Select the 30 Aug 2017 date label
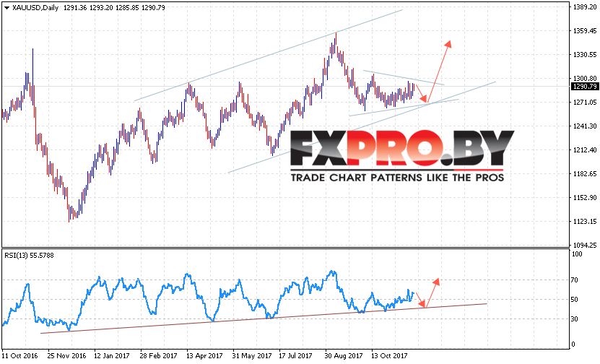 (x=344, y=356)
